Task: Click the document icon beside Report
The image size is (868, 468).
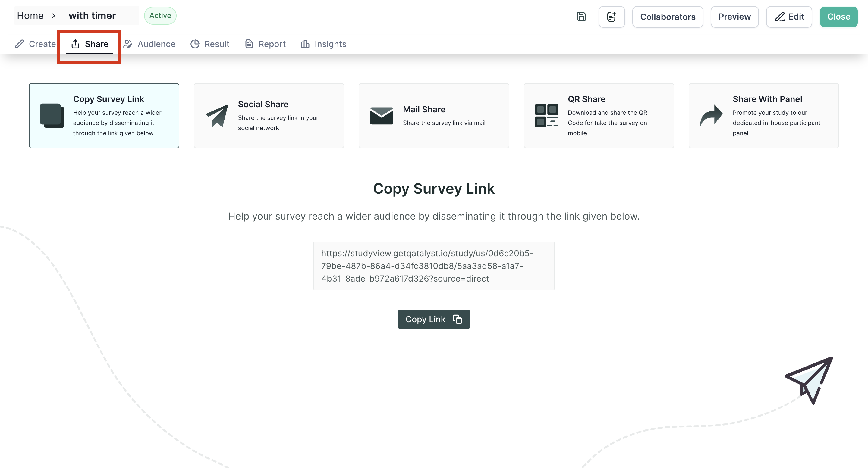Action: tap(249, 44)
